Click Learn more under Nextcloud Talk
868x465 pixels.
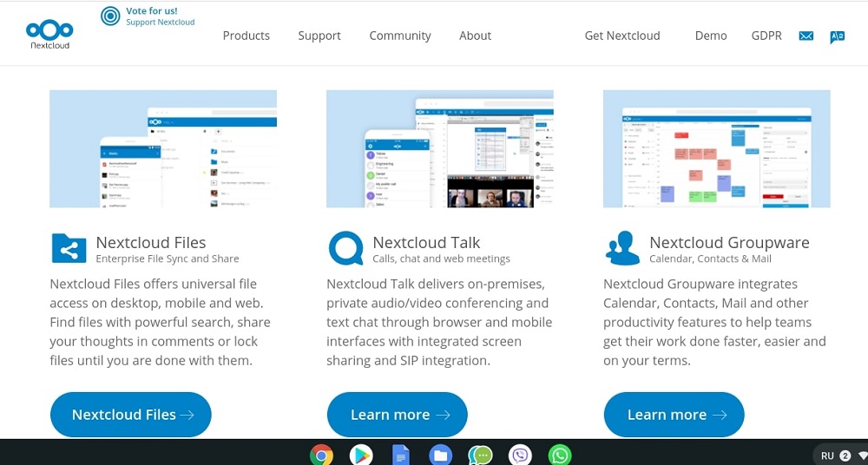tap(398, 415)
